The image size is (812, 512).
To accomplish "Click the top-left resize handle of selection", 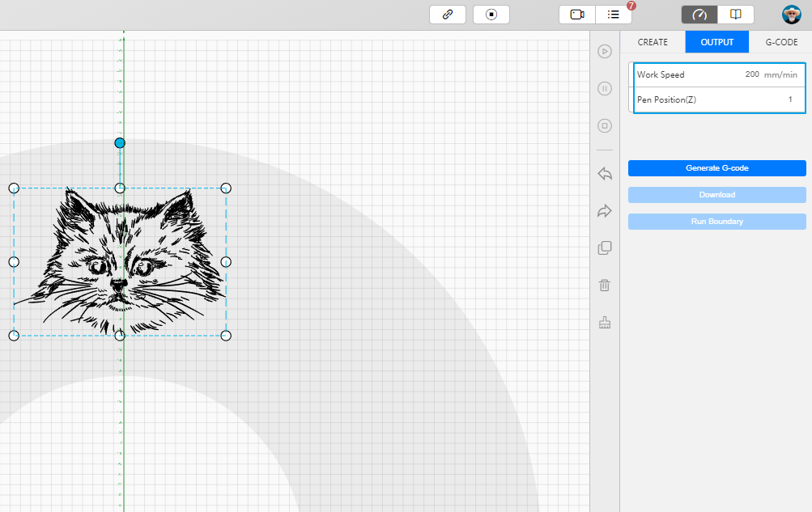I will (14, 188).
